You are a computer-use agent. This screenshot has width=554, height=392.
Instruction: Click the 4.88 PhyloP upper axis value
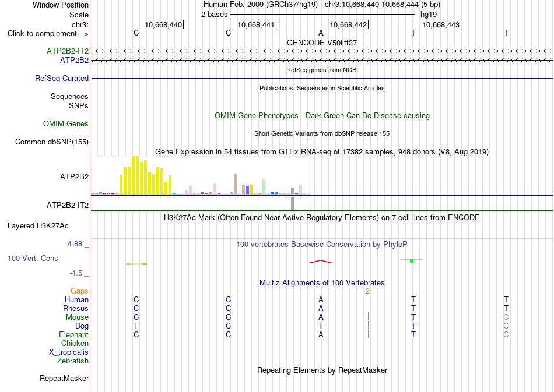point(75,244)
